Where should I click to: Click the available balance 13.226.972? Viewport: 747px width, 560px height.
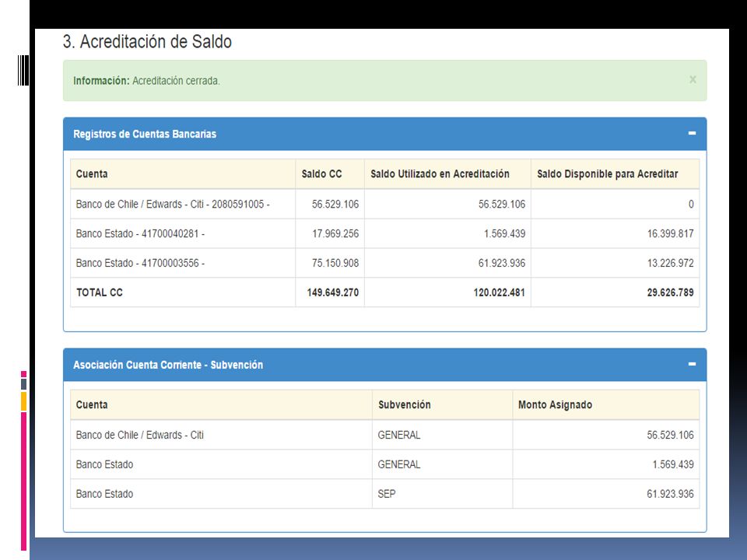coord(670,264)
